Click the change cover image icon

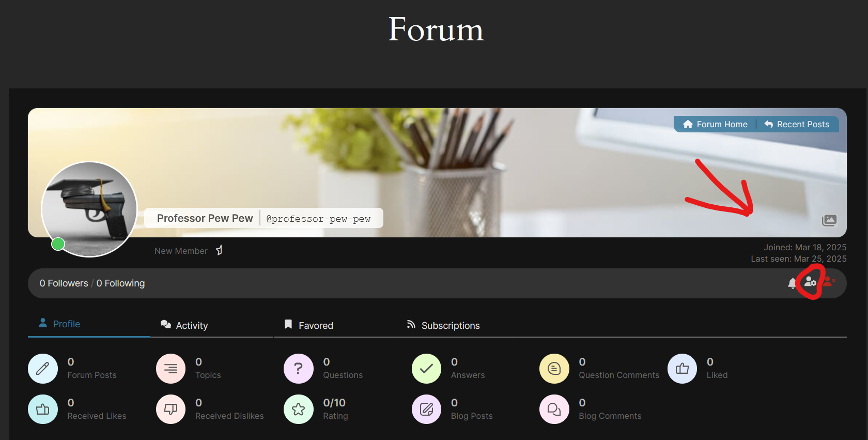[x=829, y=220]
